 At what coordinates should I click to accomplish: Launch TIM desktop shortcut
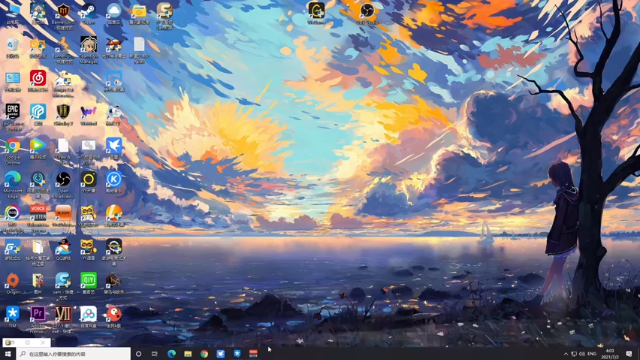coord(13,317)
